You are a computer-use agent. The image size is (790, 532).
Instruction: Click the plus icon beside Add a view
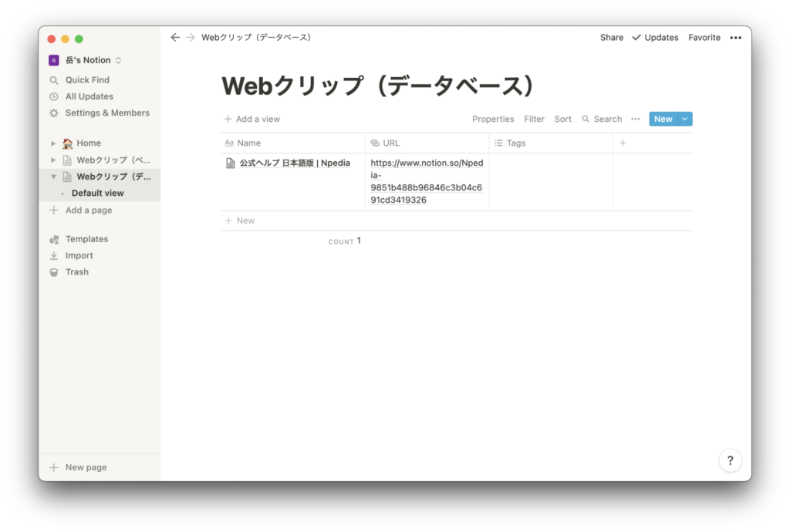click(228, 120)
